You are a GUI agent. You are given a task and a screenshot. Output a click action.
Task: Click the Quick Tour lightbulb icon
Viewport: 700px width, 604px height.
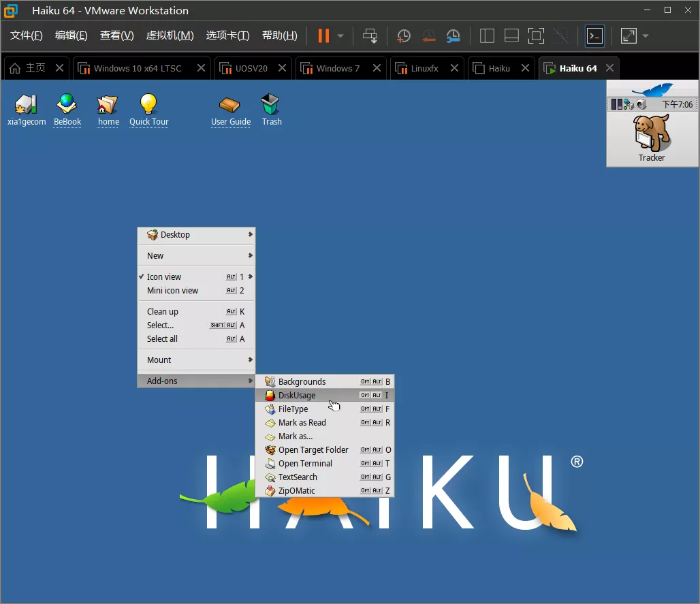pyautogui.click(x=148, y=104)
